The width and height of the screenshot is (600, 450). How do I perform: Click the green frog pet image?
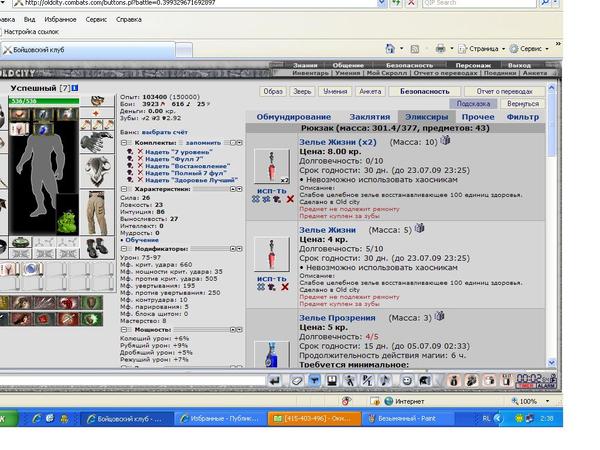coord(67,221)
